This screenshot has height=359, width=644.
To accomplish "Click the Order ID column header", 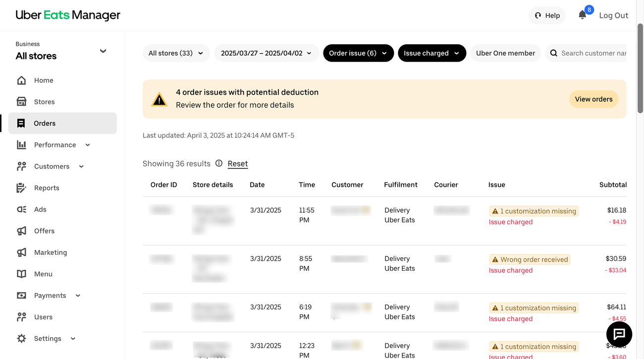I will click(x=163, y=184).
